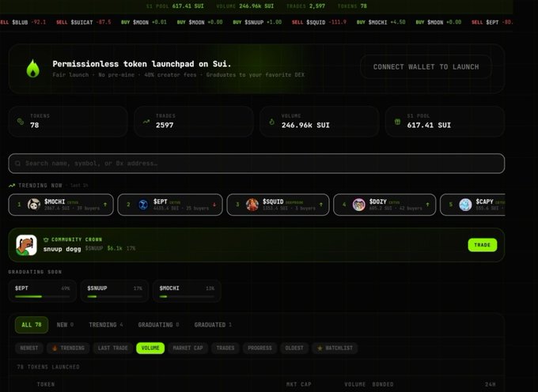Click the SELL $SUICAT -87.5 ticker entry
538x392 pixels.
(83, 22)
